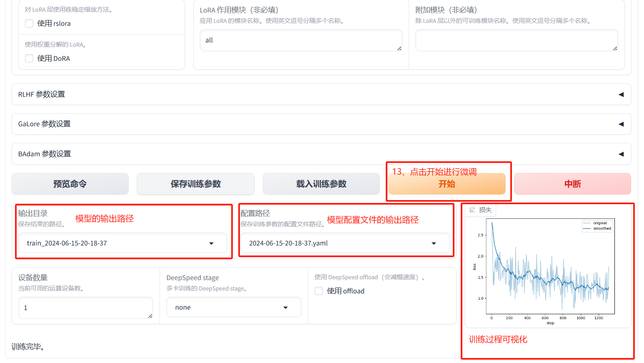This screenshot has height=363, width=644.
Task: Click the resize handle on 附加模块 textbox
Action: coord(615,50)
